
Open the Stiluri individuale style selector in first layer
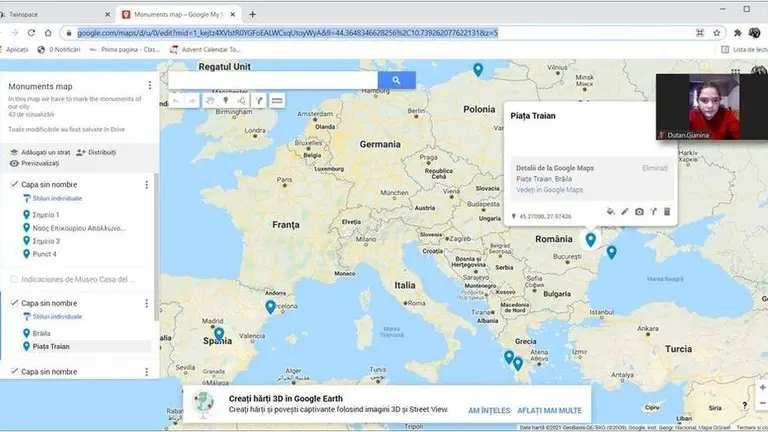47,199
